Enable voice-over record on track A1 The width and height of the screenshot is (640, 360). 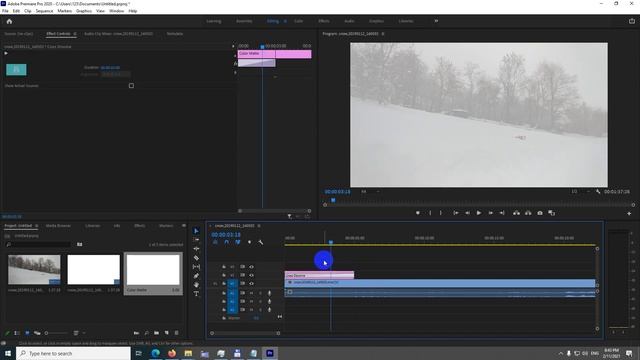269,293
